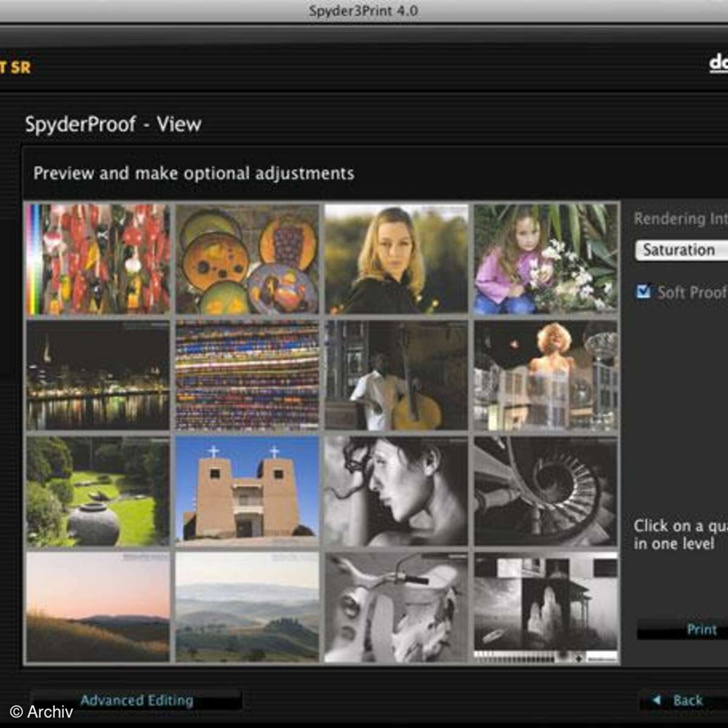Select the adobe church thumbnail
Screen dimensions: 728x728
pos(248,491)
